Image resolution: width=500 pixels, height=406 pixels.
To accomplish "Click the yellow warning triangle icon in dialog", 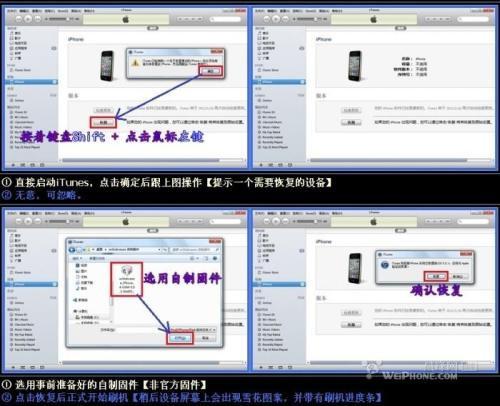I will 135,62.
